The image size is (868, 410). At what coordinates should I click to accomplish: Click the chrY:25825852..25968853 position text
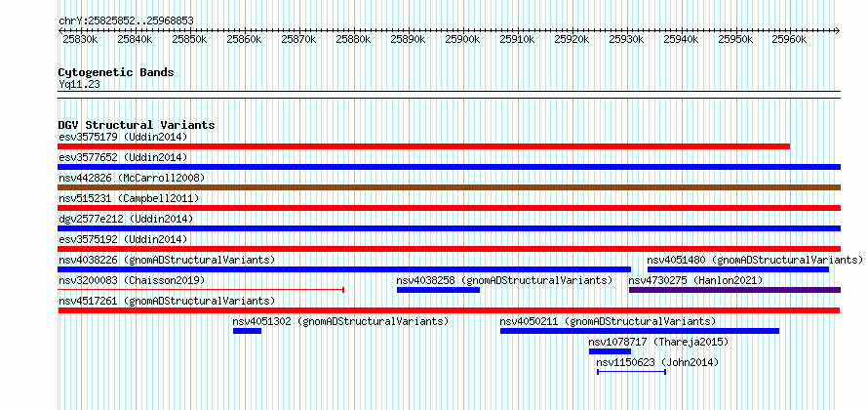pos(126,21)
